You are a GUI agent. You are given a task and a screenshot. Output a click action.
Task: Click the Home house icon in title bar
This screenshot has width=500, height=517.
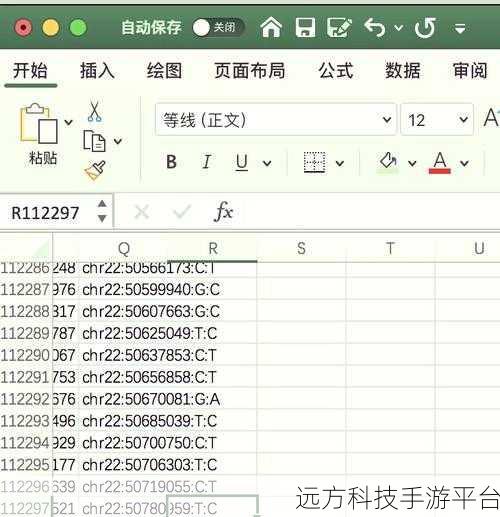(x=271, y=27)
